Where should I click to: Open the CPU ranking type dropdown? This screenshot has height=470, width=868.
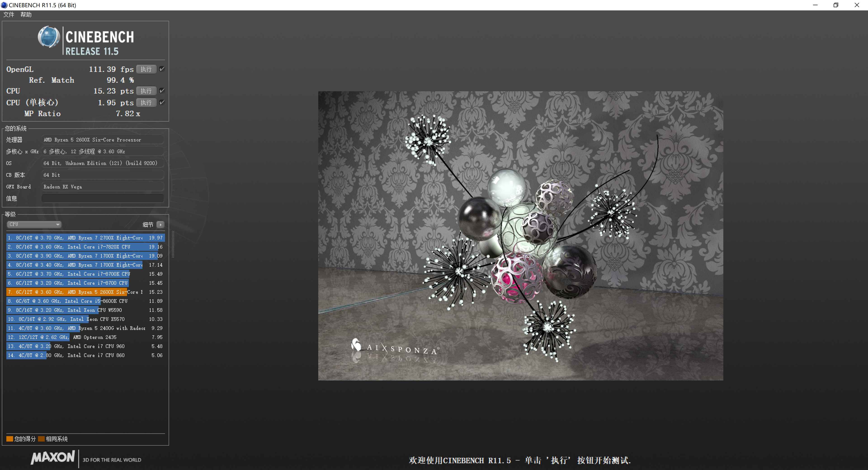[x=34, y=224]
